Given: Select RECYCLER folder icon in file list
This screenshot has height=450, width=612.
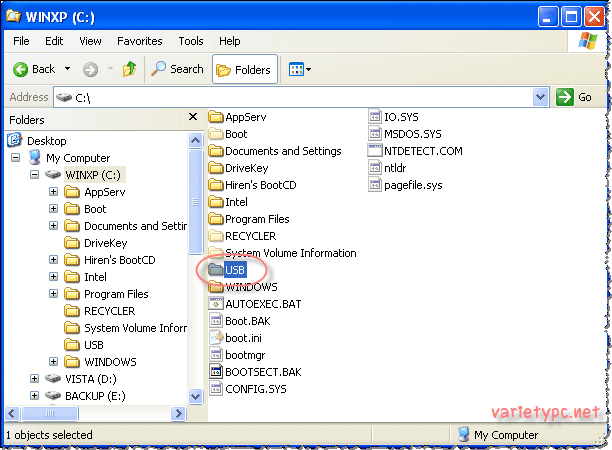Looking at the screenshot, I should click(215, 236).
